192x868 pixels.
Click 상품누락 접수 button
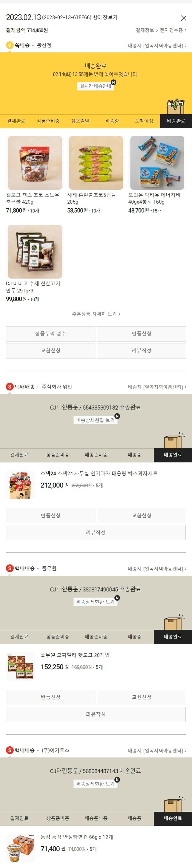click(x=50, y=333)
